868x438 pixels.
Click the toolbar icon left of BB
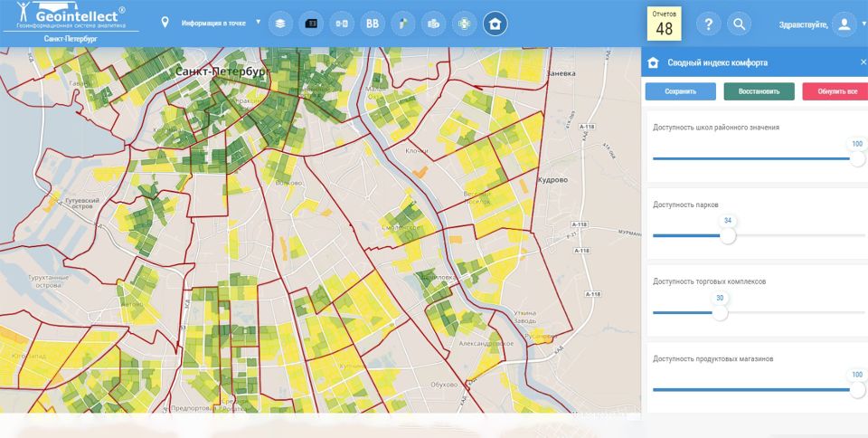342,24
